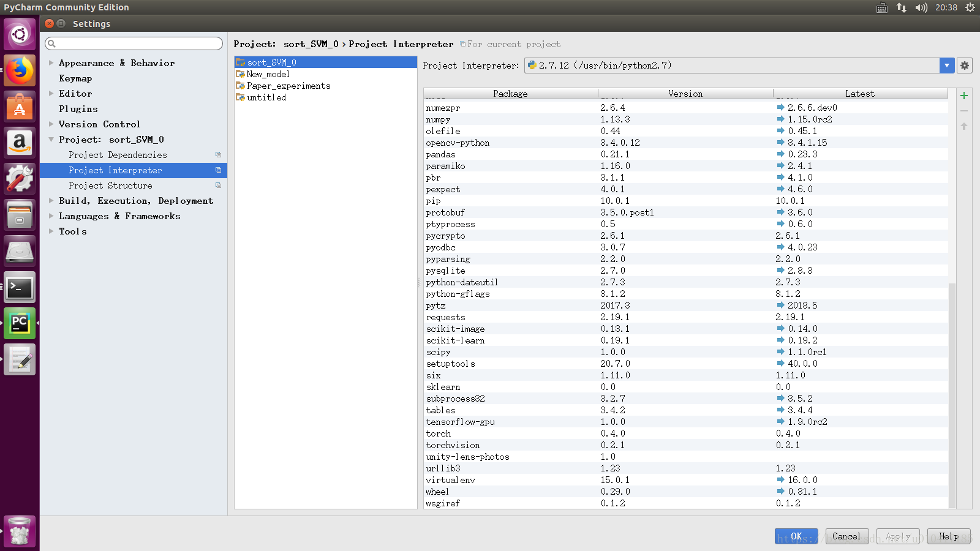Click copy icon beside Project Dependencies

click(218, 155)
